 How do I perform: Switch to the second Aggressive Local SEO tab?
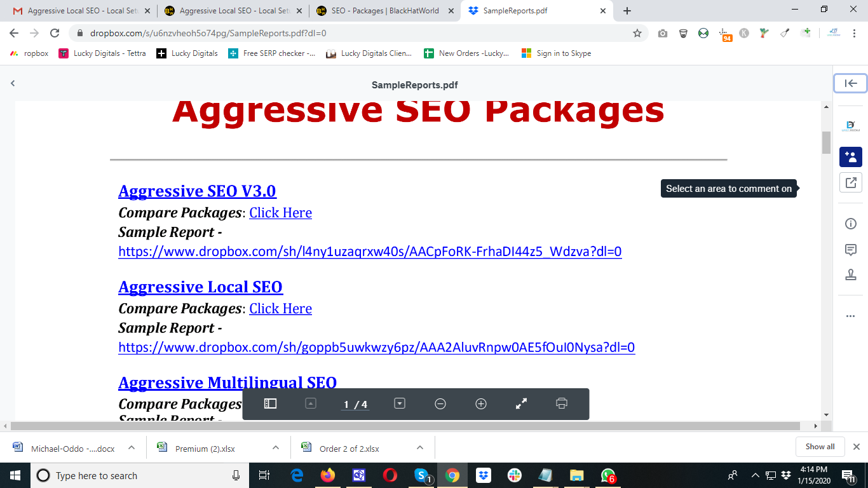click(x=233, y=11)
